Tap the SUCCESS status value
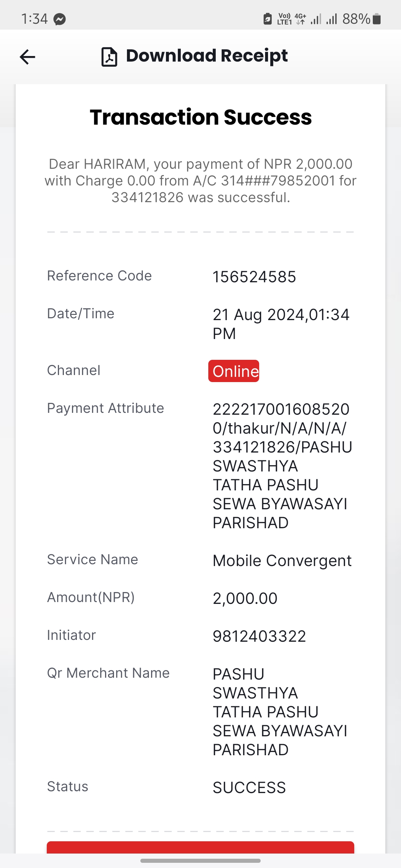This screenshot has height=868, width=401. (x=249, y=788)
